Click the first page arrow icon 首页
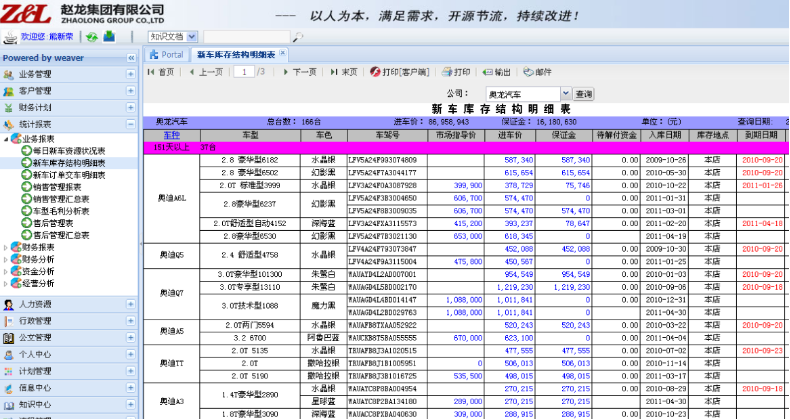Viewport: 790px width, 420px height. point(151,73)
